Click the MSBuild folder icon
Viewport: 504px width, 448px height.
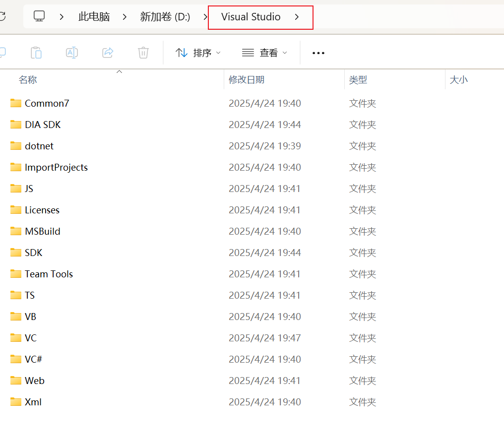[x=16, y=231]
